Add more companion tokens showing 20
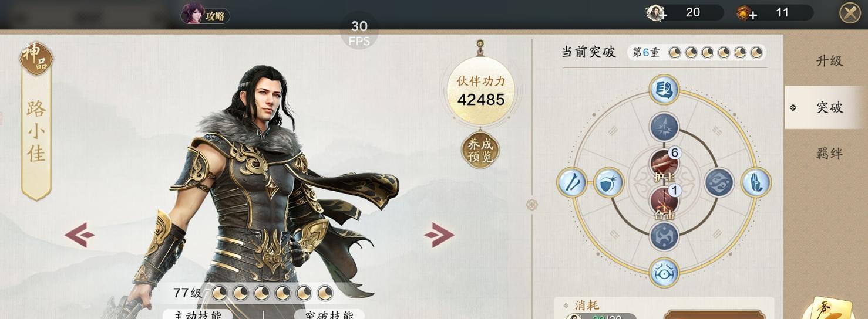This screenshot has height=319, width=868. coord(656,13)
